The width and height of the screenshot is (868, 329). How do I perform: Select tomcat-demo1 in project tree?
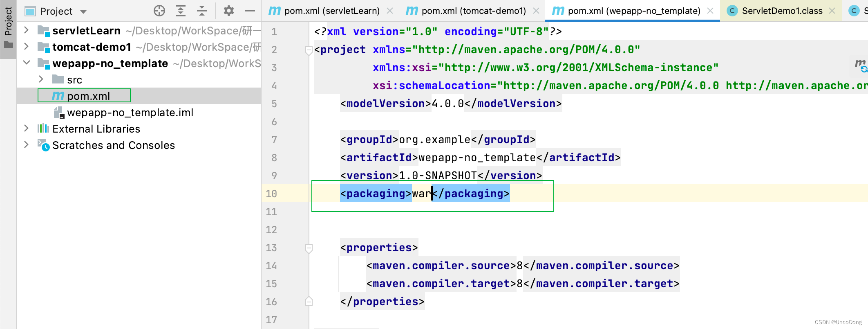pos(92,47)
